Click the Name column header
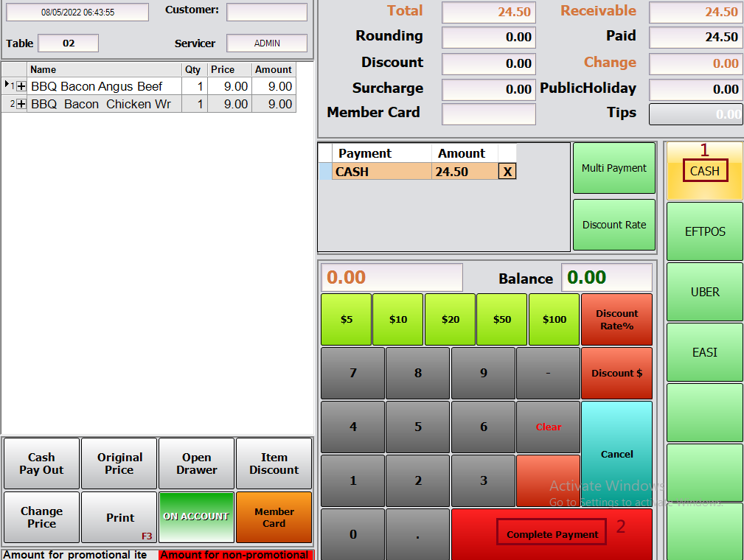This screenshot has height=560, width=744. 105,69
